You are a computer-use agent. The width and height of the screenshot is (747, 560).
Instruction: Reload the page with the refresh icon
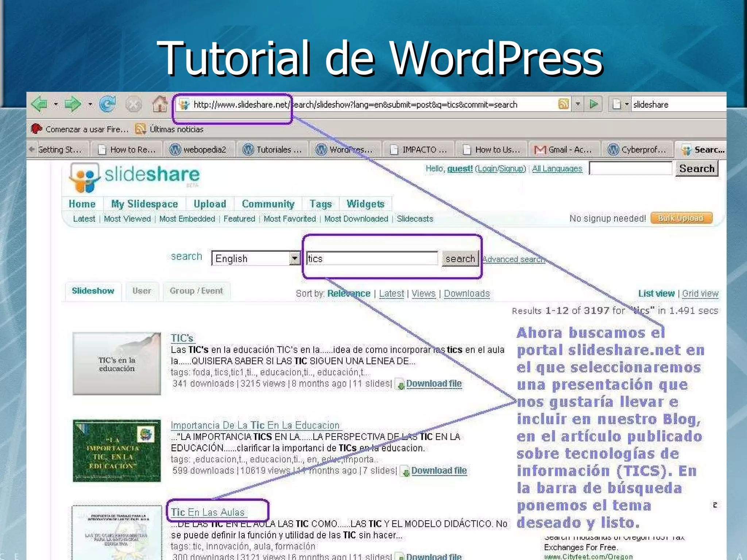(108, 104)
